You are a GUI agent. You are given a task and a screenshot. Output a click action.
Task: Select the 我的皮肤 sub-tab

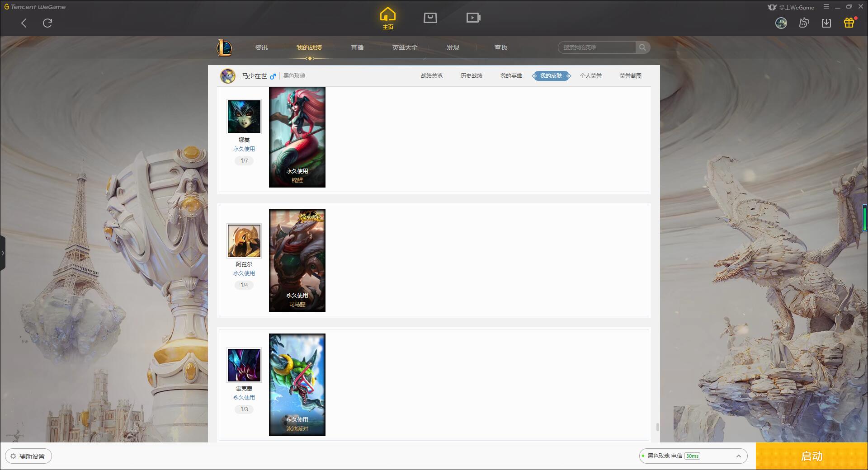click(551, 76)
